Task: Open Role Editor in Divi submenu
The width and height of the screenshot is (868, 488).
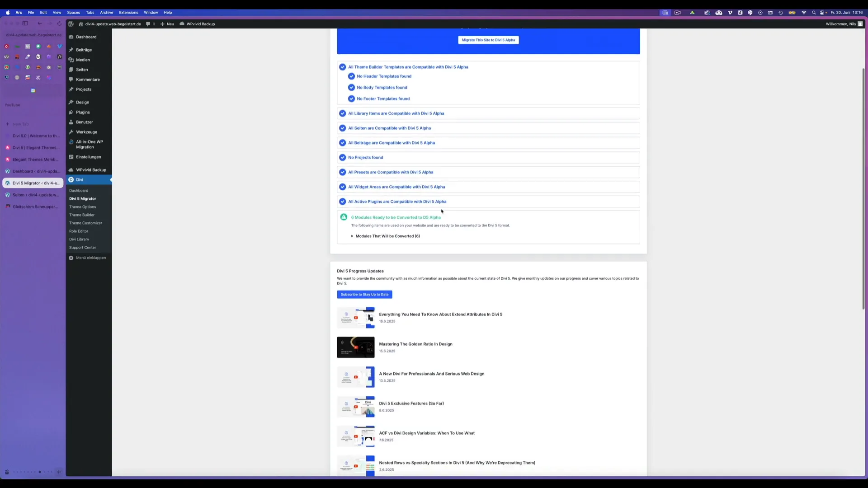Action: click(79, 231)
